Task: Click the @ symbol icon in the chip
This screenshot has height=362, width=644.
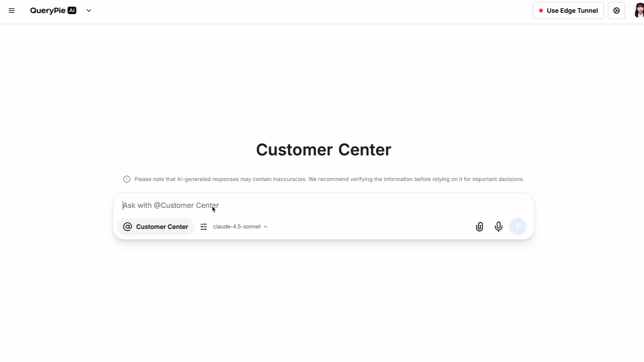Action: coord(127,227)
